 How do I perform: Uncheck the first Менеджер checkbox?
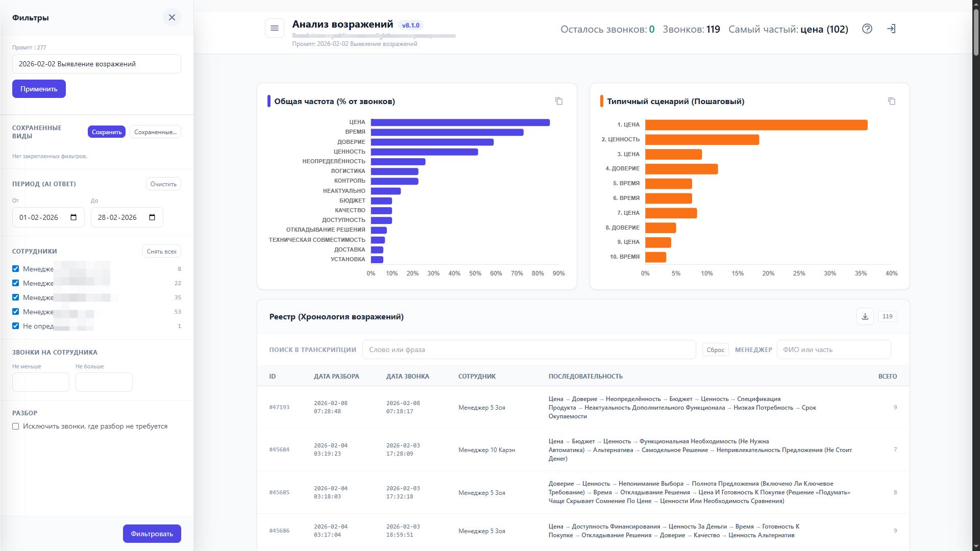pyautogui.click(x=16, y=269)
